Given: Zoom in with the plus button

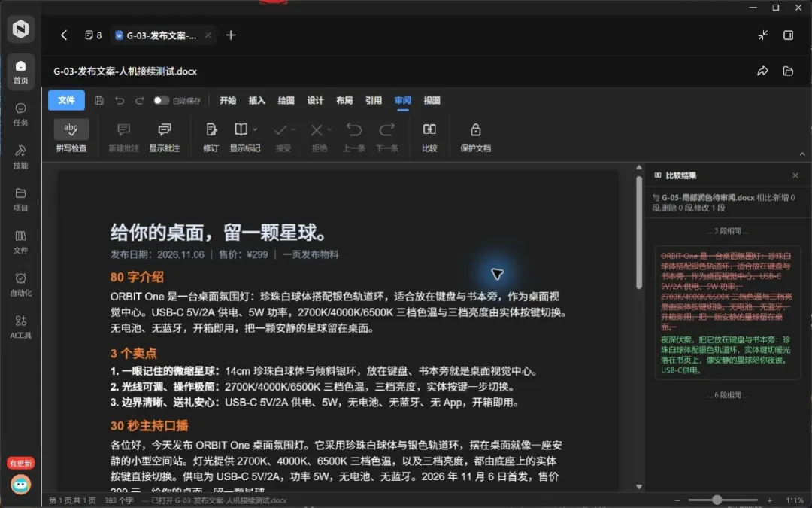Looking at the screenshot, I should pyautogui.click(x=770, y=500).
